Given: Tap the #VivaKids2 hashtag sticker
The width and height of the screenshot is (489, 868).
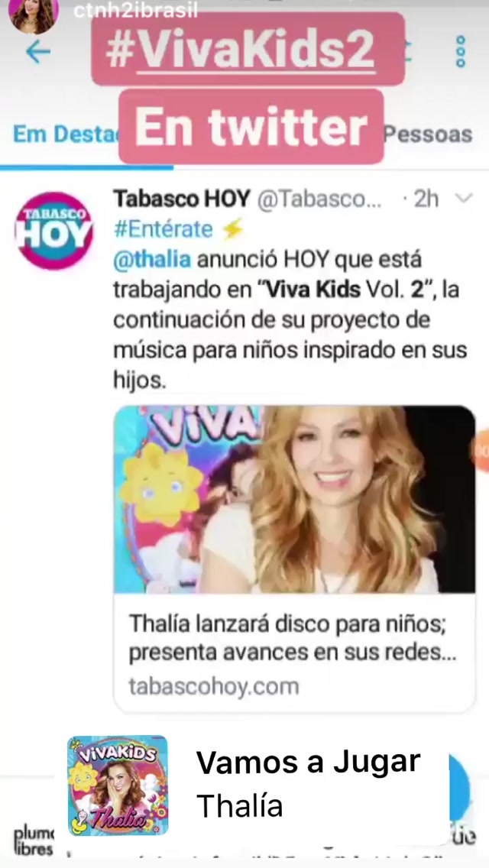Looking at the screenshot, I should (248, 49).
